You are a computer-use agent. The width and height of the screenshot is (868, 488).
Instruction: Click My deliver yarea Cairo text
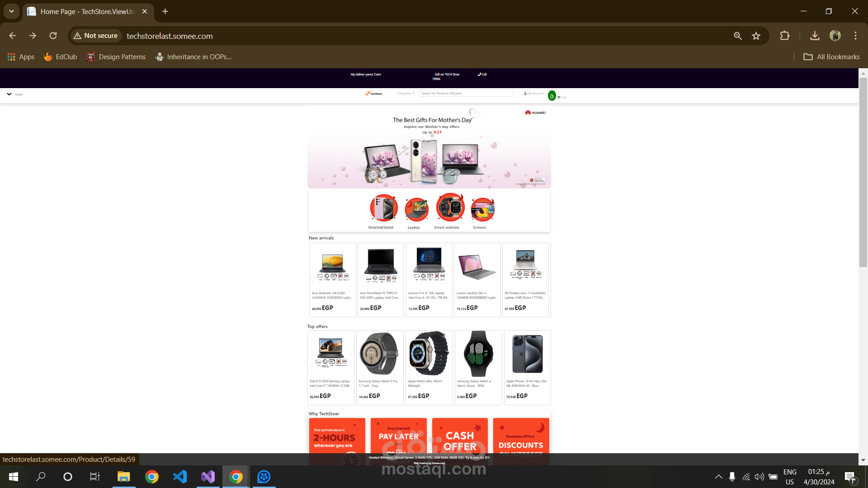[x=366, y=74]
